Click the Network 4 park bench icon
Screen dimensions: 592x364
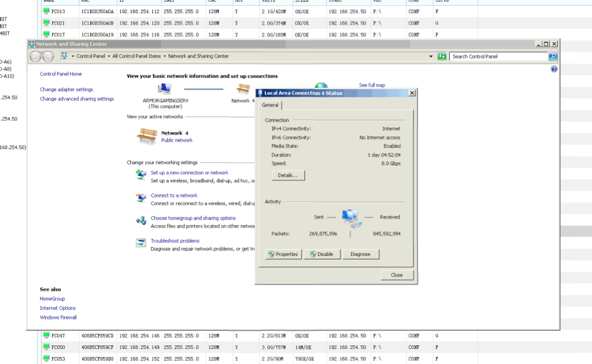tap(147, 136)
